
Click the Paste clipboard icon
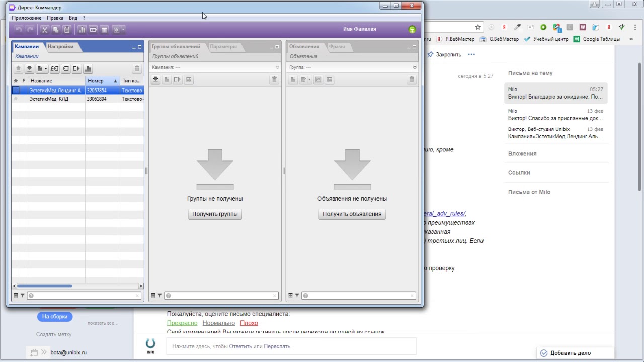[x=67, y=30]
